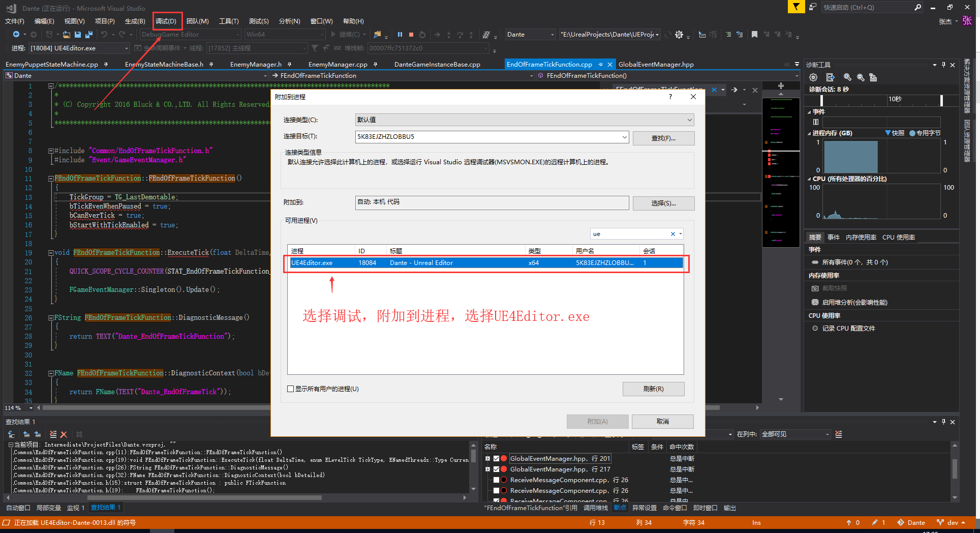The height and width of the screenshot is (533, 980).
Task: Enable breakpoint for ReceiveMessageComponent.cpp line 26
Action: tap(496, 480)
